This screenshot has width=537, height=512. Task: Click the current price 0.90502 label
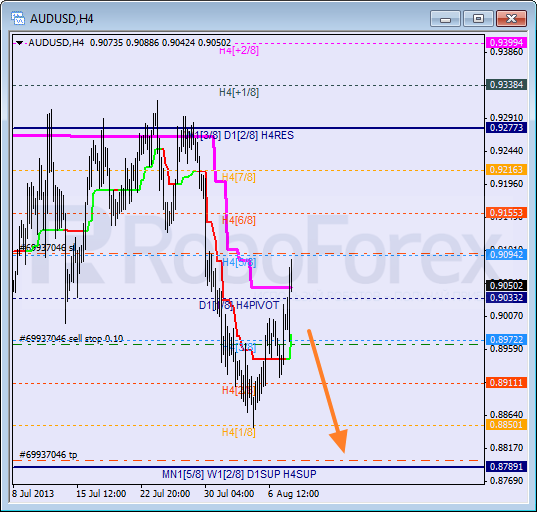tap(506, 285)
